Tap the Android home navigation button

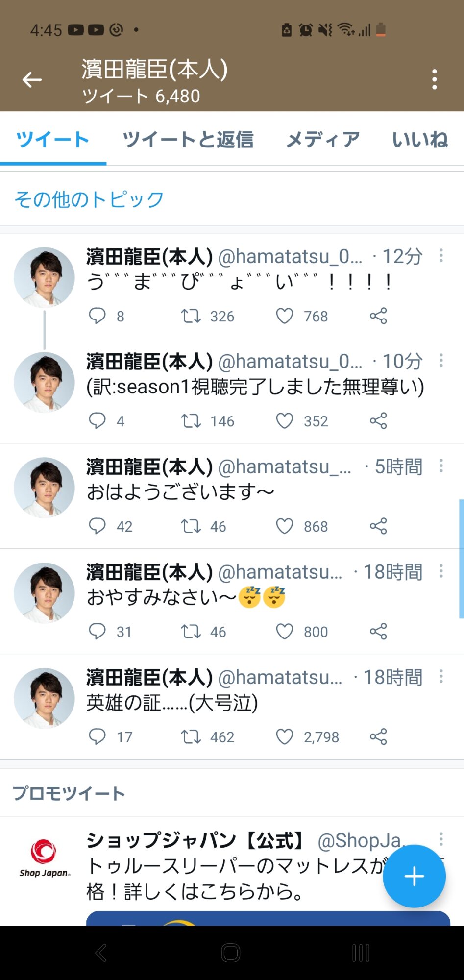(231, 953)
